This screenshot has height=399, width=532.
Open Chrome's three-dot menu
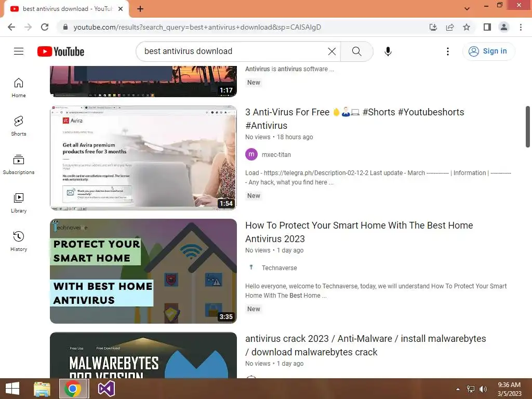(521, 27)
